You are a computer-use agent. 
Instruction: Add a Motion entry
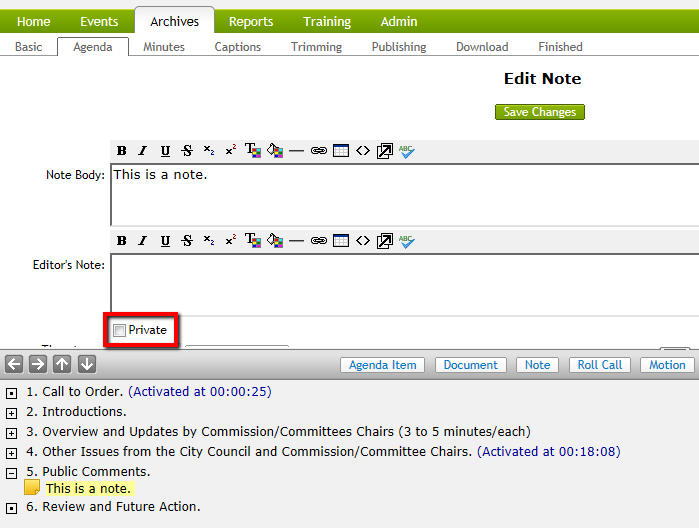tap(667, 365)
